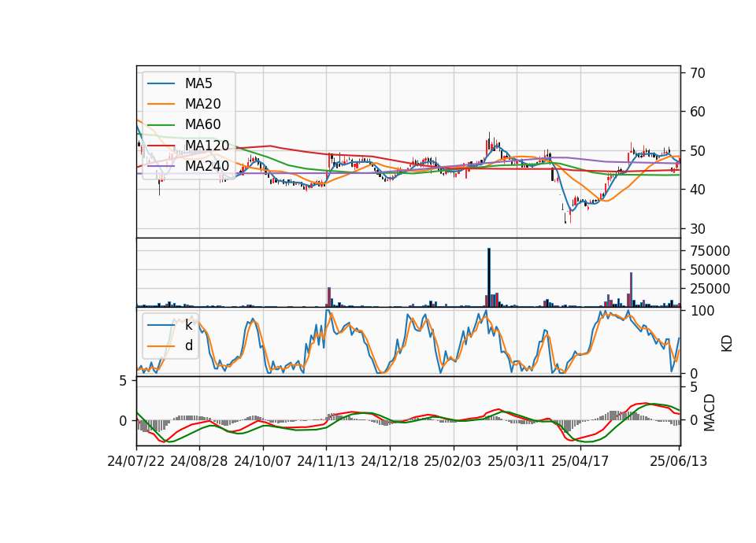Click the MACD axis label

pyautogui.click(x=709, y=412)
